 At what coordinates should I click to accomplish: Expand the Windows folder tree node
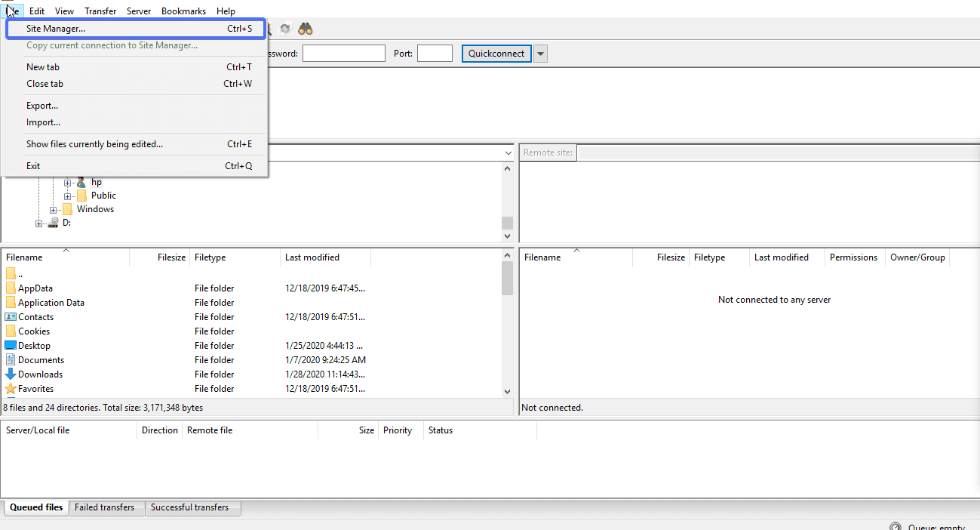click(54, 209)
